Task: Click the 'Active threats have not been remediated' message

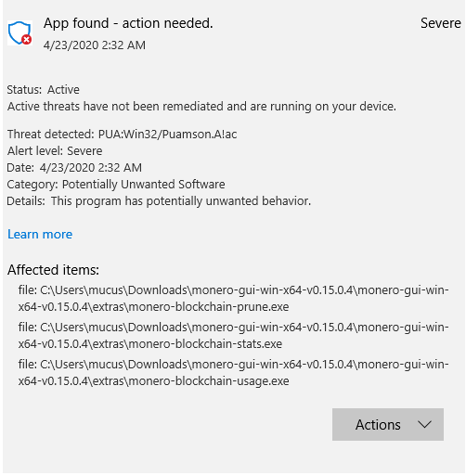Action: (x=201, y=107)
